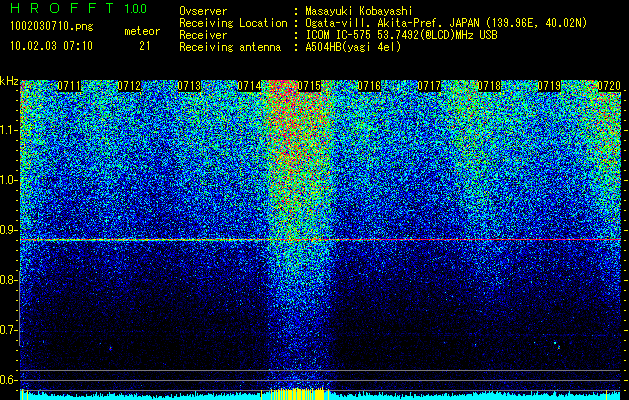629x400 pixels.
Task: Click the yellow meteor-echo bars in the bottom power strip
Action: [297, 394]
